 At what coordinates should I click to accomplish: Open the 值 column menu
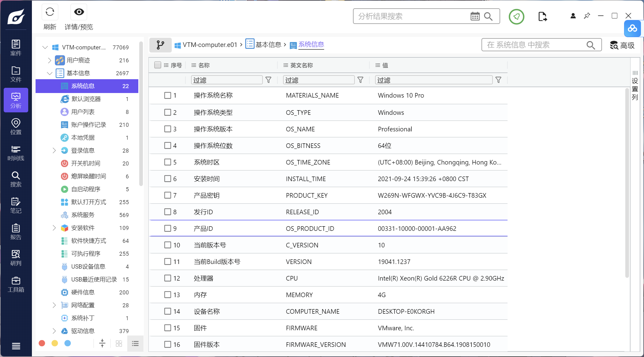378,65
